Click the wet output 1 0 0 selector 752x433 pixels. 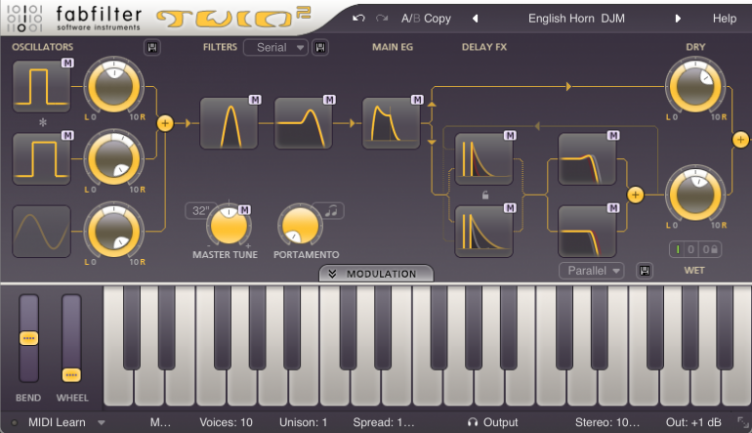click(695, 249)
